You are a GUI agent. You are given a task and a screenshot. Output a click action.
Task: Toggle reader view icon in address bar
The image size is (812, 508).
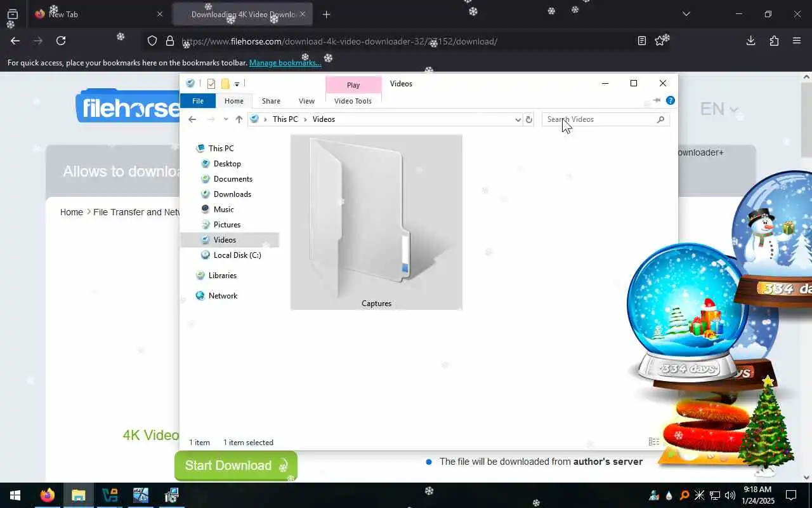642,41
